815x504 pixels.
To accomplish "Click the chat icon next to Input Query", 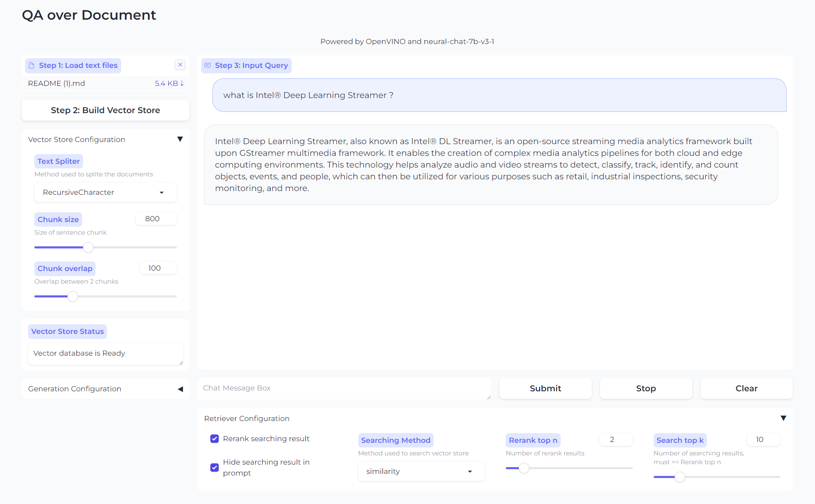I will coord(207,65).
